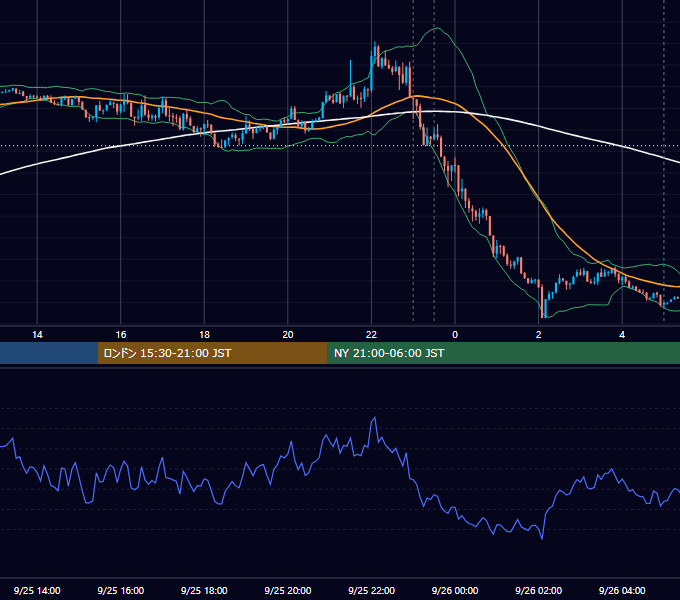Viewport: 680px width, 600px height.
Task: Click the 9/25 22:00 time label
Action: click(x=372, y=590)
